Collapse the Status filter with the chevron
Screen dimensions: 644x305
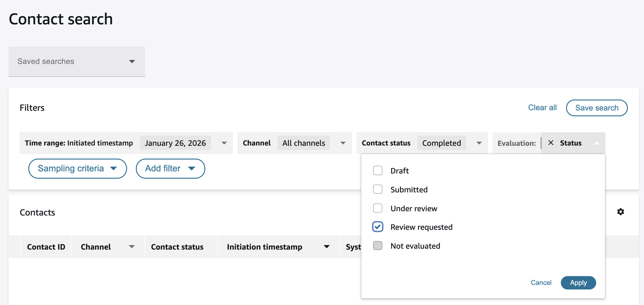coord(597,143)
